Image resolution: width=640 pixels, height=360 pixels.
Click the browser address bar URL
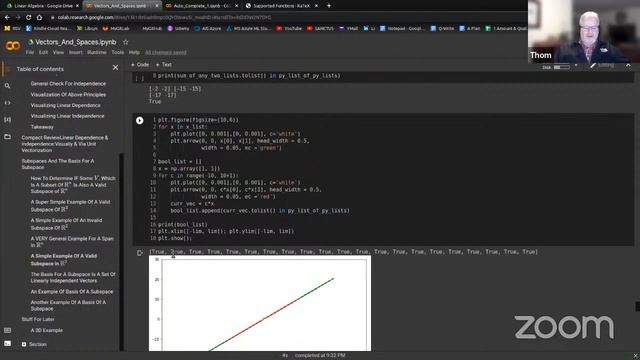point(164,18)
